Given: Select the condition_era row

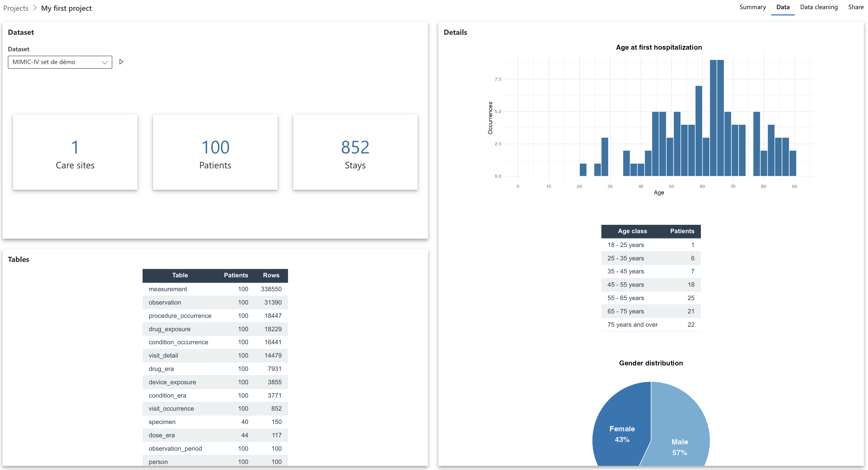Looking at the screenshot, I should (x=215, y=396).
